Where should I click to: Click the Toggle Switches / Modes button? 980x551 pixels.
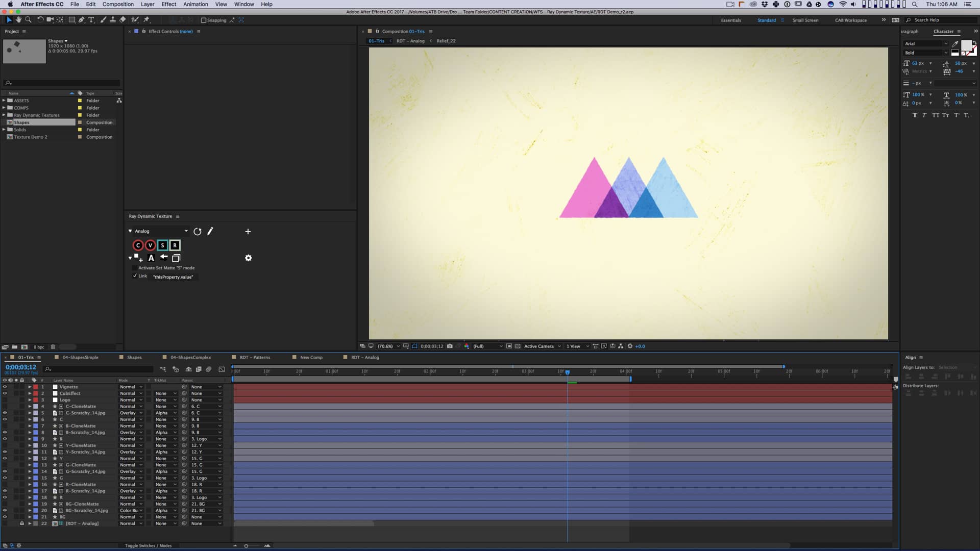148,545
